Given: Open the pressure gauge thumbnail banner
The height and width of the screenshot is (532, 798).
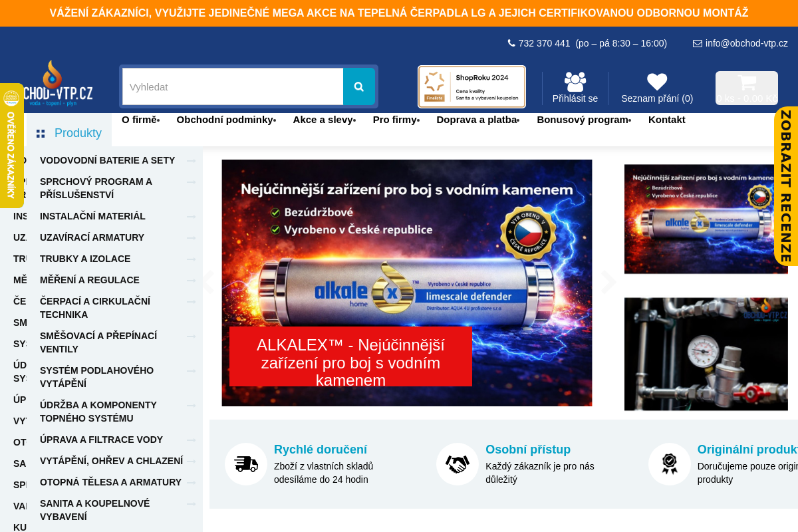Looking at the screenshot, I should coord(706,354).
